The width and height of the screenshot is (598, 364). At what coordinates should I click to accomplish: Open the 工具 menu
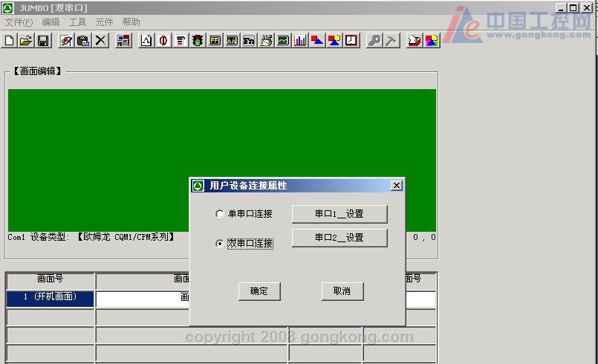pyautogui.click(x=77, y=22)
